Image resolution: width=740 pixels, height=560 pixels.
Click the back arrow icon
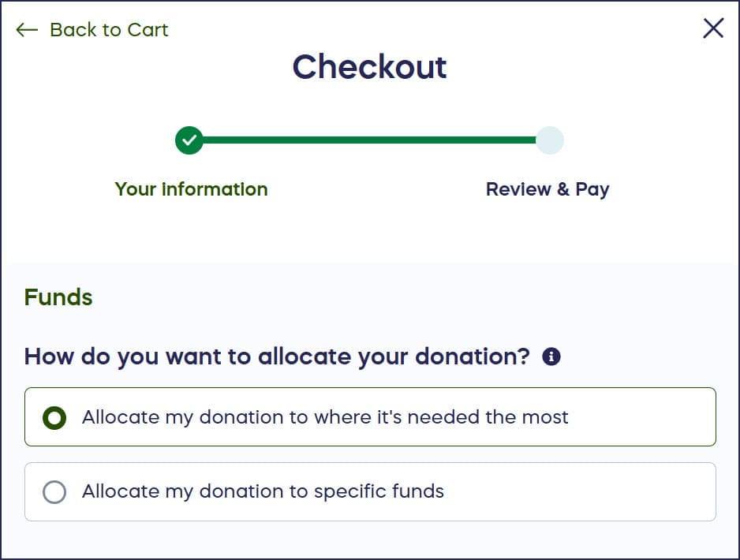[x=27, y=30]
